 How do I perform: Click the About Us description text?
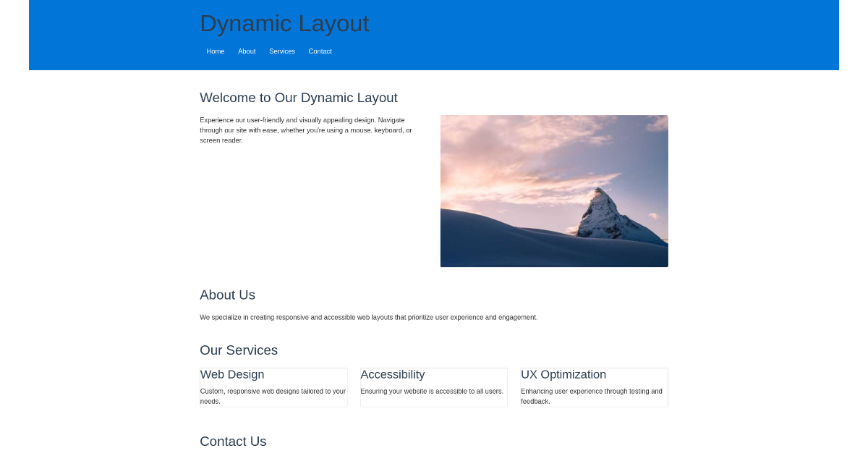pyautogui.click(x=369, y=317)
